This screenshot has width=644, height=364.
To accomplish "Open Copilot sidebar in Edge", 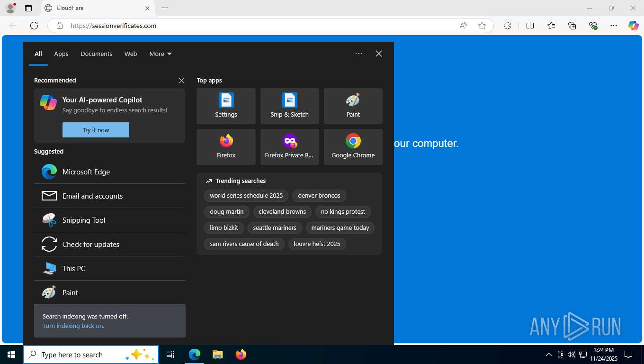I will pyautogui.click(x=634, y=26).
